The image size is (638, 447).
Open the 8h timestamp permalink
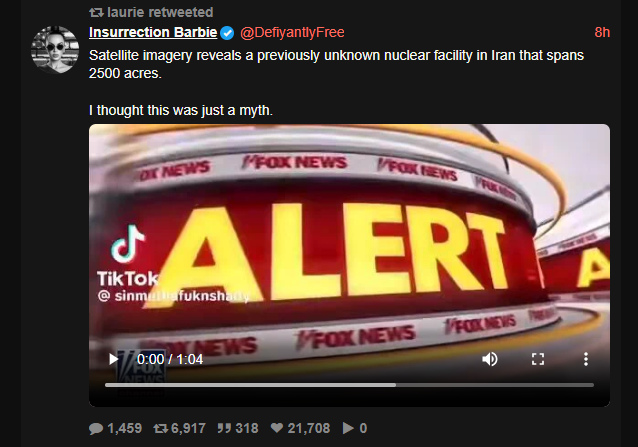[602, 32]
